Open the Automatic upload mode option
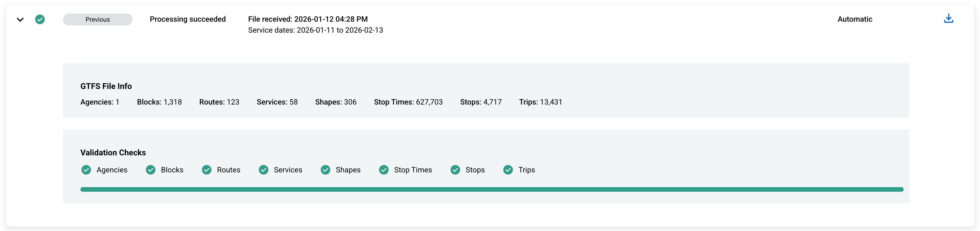Viewport: 980px width, 231px height. click(854, 19)
